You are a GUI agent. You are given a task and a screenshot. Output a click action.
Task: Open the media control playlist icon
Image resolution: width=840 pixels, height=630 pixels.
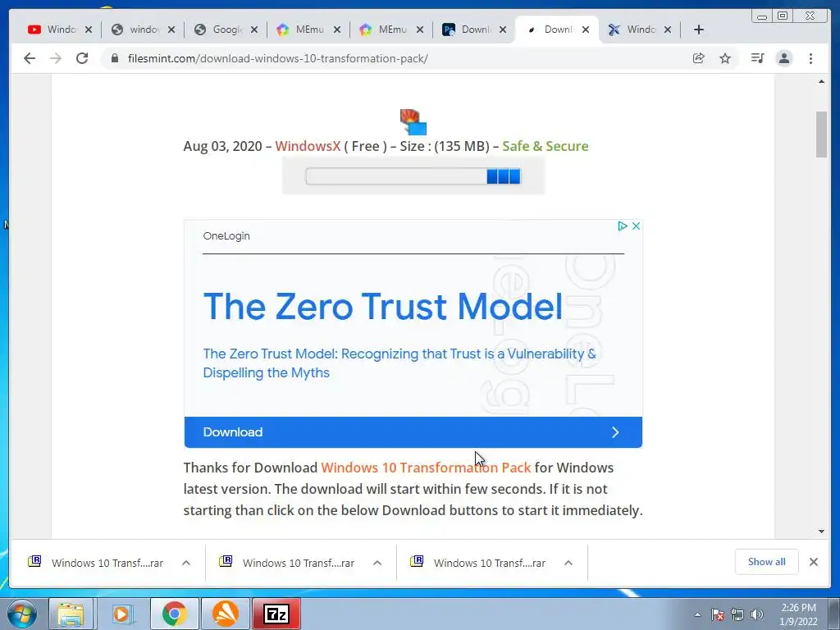757,58
